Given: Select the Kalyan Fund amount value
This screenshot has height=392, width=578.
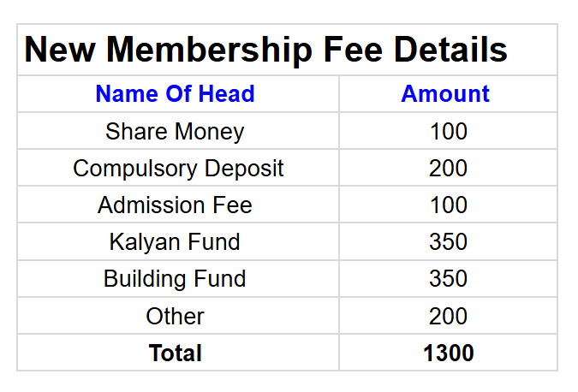Looking at the screenshot, I should (448, 242).
